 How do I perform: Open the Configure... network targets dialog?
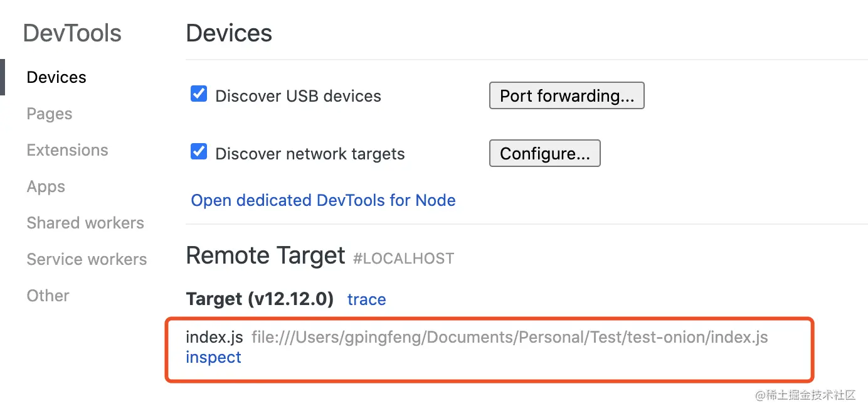(x=545, y=153)
